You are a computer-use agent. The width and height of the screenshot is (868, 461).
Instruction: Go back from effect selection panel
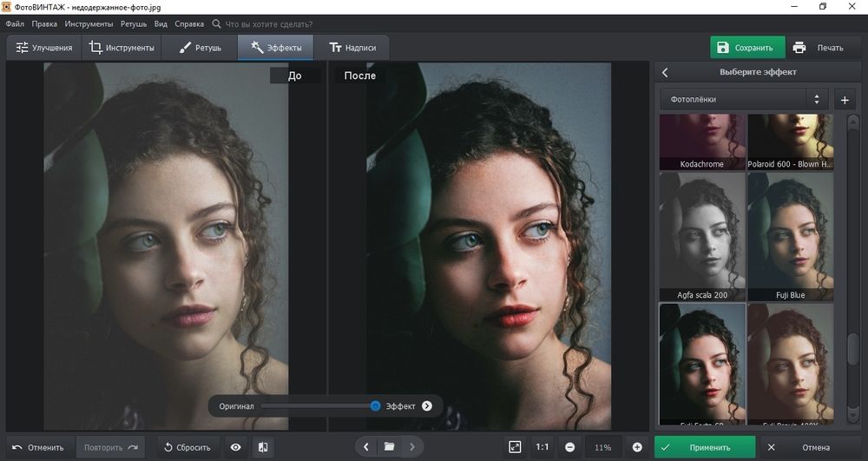click(665, 72)
